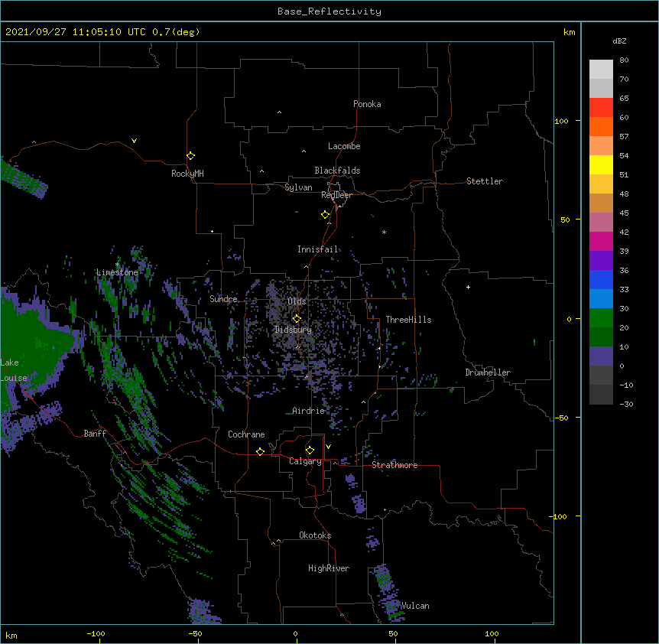The image size is (659, 644).
Task: Click the Banff label
Action: tap(95, 434)
